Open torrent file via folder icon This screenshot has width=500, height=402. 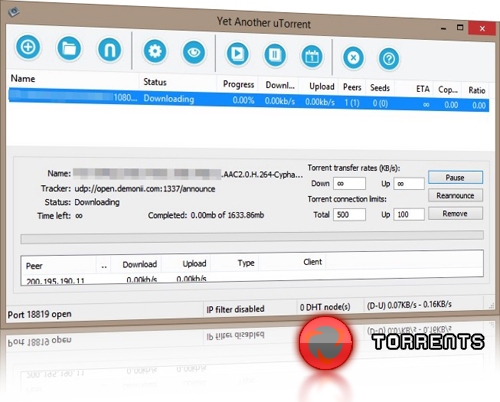point(69,49)
